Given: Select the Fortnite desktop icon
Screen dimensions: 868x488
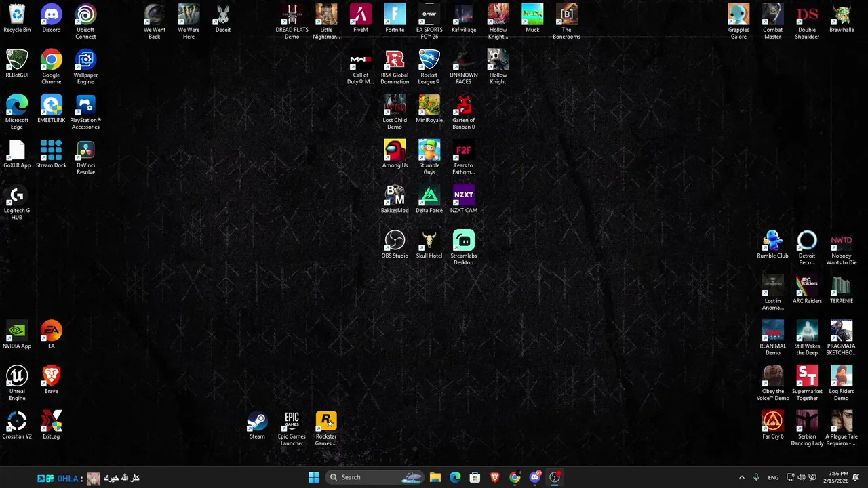Looking at the screenshot, I should point(395,19).
